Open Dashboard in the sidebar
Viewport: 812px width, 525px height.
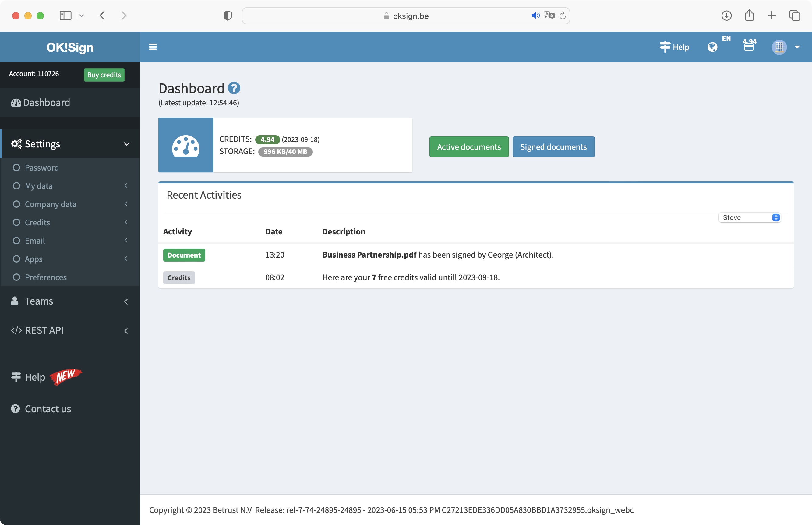click(70, 102)
